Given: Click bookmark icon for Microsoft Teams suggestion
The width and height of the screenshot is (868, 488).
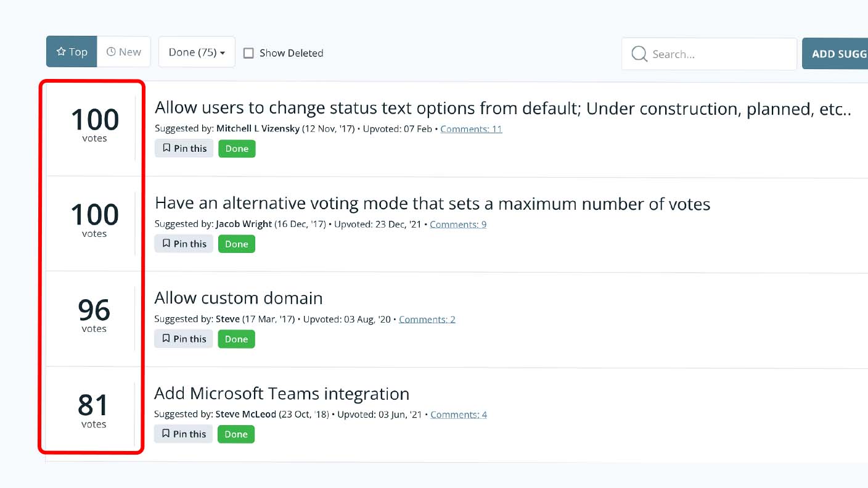Looking at the screenshot, I should point(166,434).
